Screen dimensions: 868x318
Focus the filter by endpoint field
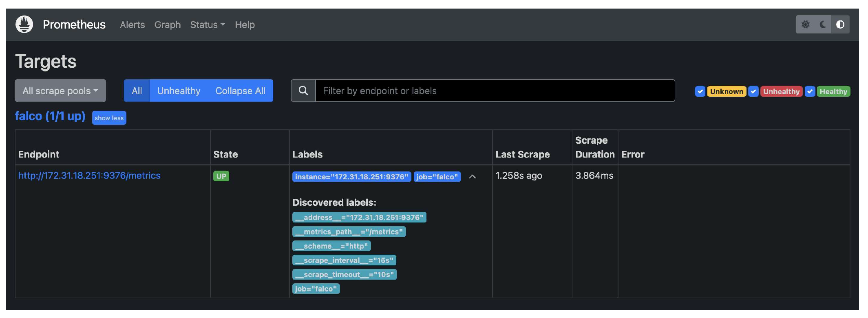495,91
